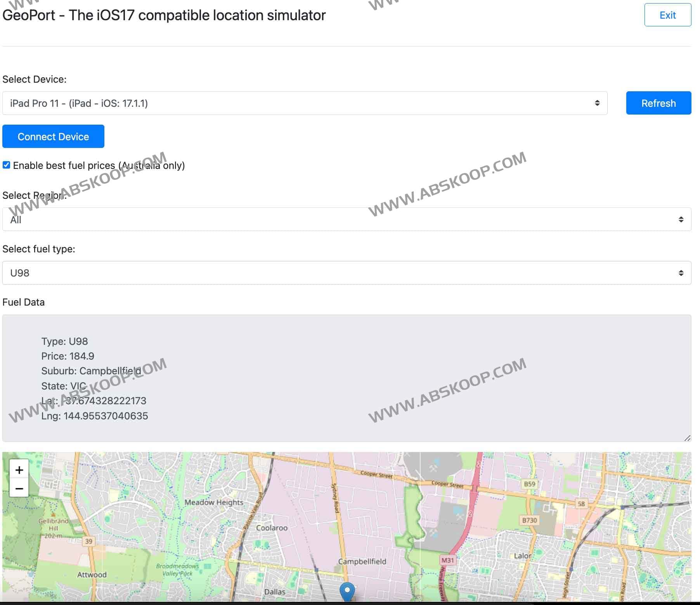Click the Coolaroo suburb on the map
This screenshot has height=605, width=700.
pyautogui.click(x=272, y=528)
